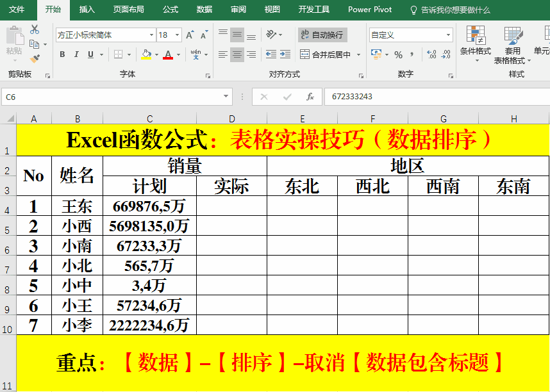Open the Power Pivot tab
This screenshot has height=392, width=550.
click(x=370, y=10)
